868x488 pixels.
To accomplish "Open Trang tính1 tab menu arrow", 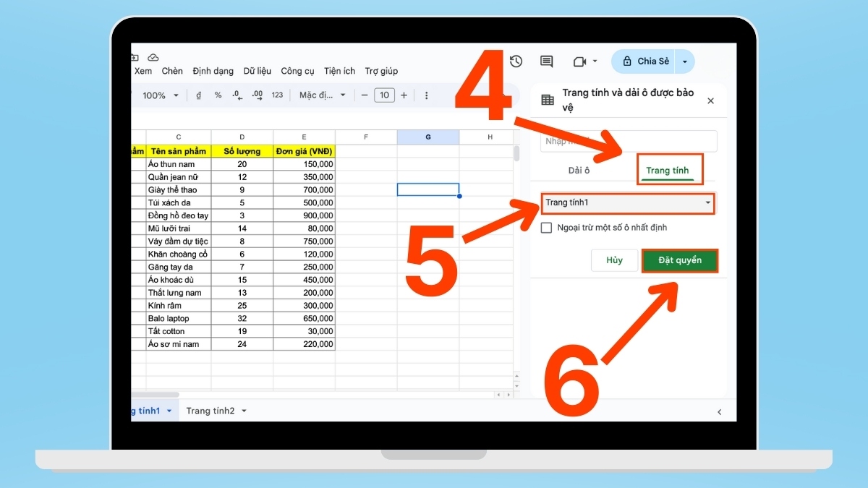I will click(x=169, y=411).
